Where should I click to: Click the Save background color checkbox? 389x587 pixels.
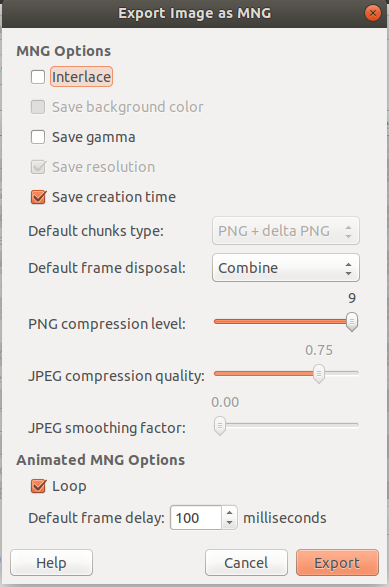click(38, 107)
